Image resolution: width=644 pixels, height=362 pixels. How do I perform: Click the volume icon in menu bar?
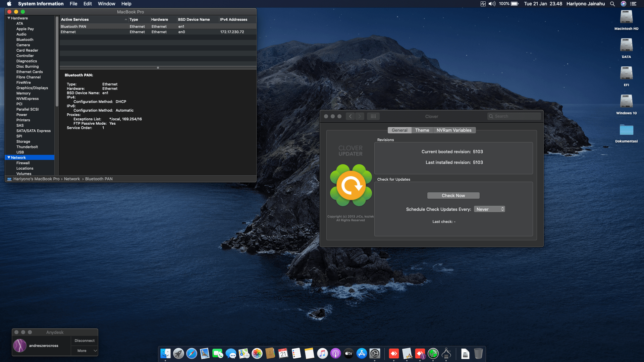coord(492,4)
